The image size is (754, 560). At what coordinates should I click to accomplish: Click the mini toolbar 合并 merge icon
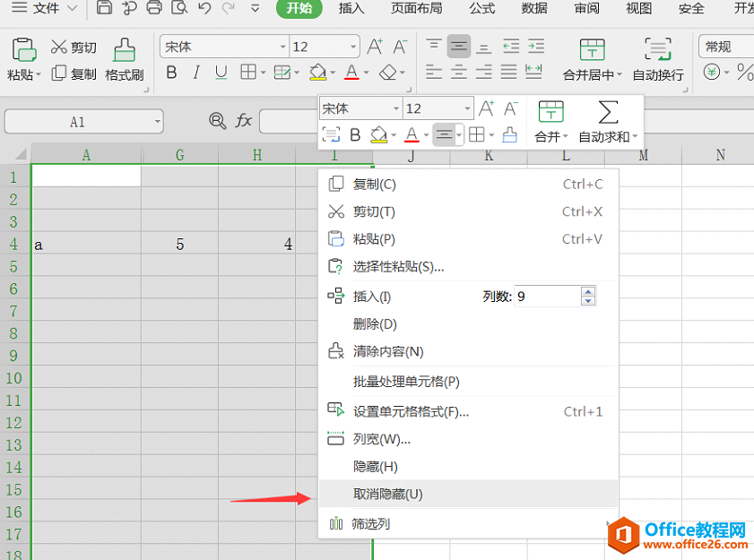pyautogui.click(x=550, y=111)
